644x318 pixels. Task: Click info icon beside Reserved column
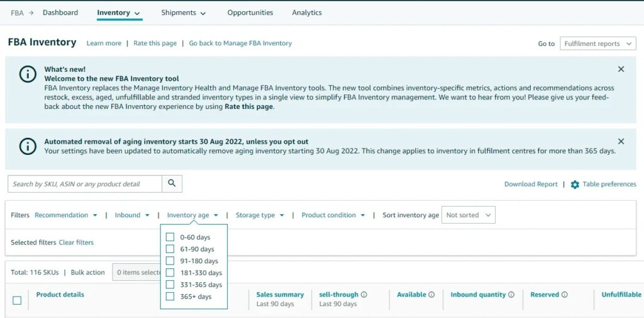tap(564, 295)
